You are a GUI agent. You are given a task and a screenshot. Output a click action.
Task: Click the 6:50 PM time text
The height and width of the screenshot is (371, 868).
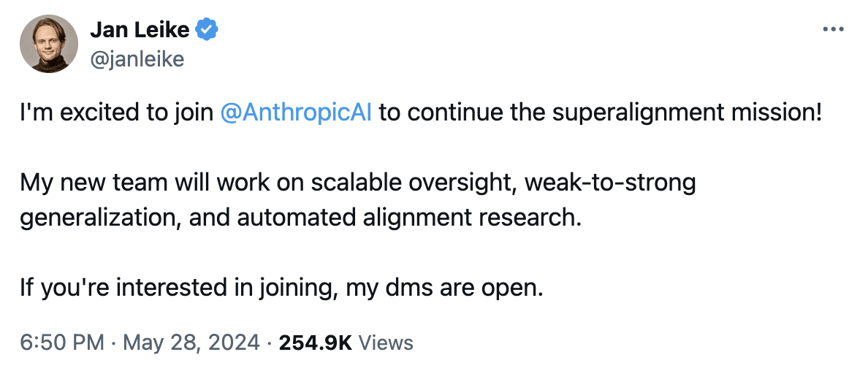62,343
